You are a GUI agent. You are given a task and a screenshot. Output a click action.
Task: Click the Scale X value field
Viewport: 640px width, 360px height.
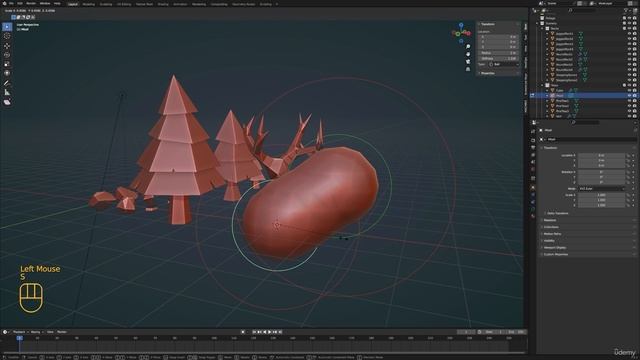tap(602, 195)
